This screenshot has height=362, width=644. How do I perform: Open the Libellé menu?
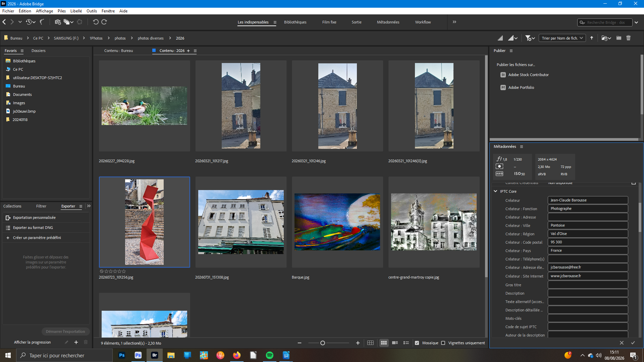pos(76,11)
